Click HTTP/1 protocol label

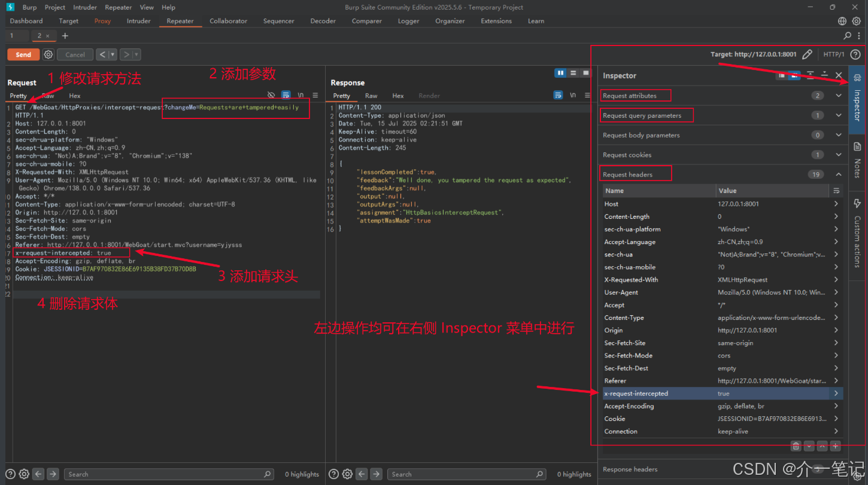(x=834, y=54)
